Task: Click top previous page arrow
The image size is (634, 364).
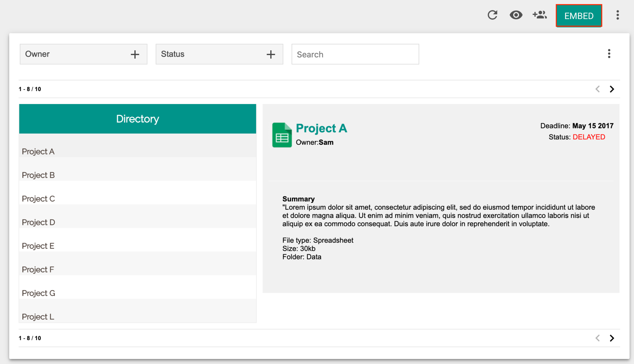Action: [598, 89]
